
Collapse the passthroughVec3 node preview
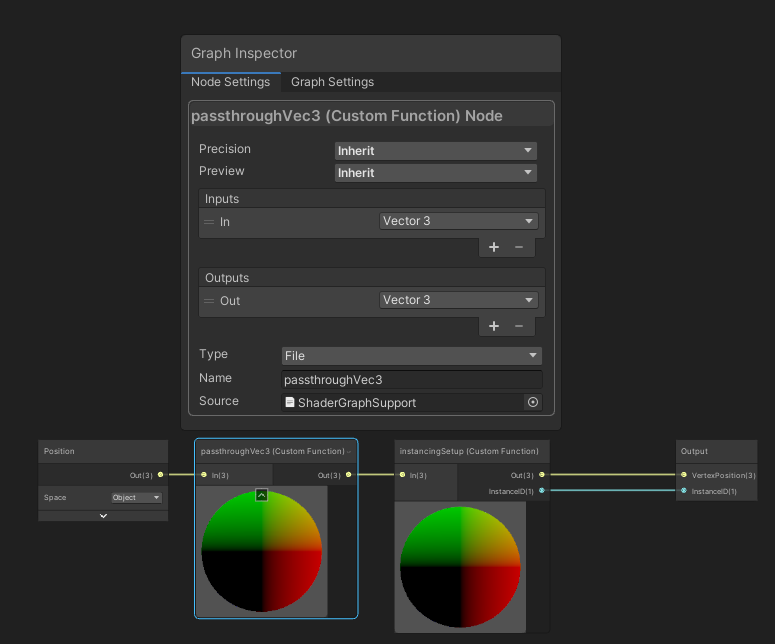[x=261, y=495]
